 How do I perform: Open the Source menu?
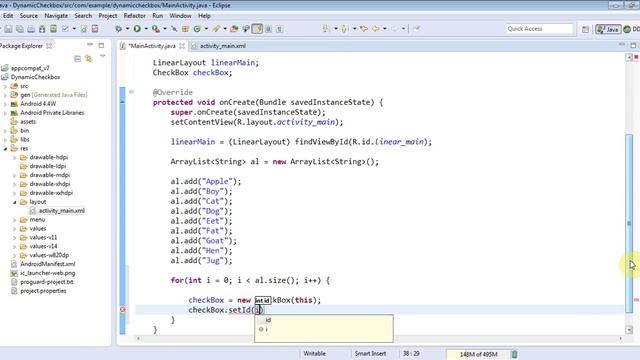click(x=29, y=16)
